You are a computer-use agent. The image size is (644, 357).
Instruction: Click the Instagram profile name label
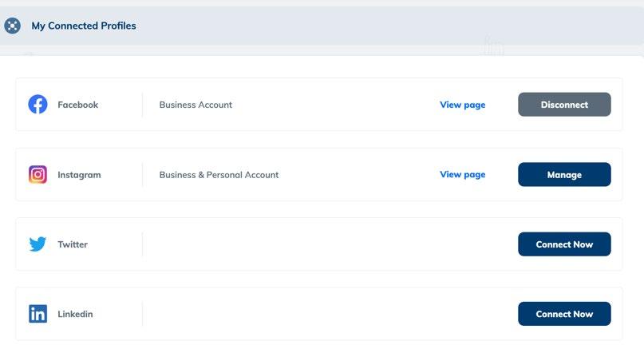tap(79, 175)
